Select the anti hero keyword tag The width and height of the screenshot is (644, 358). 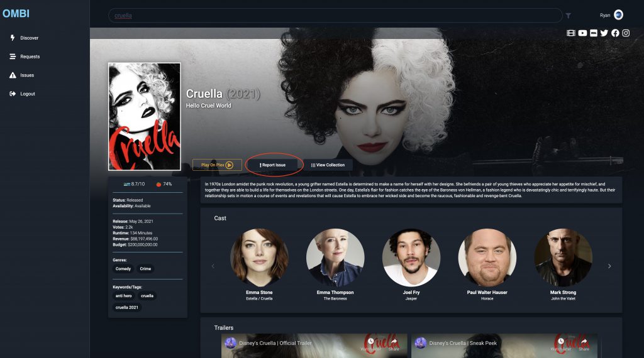pyautogui.click(x=124, y=296)
